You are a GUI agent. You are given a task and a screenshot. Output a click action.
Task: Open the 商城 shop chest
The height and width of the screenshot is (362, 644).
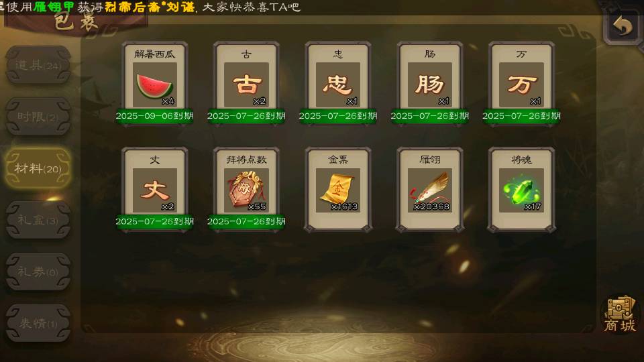click(620, 314)
